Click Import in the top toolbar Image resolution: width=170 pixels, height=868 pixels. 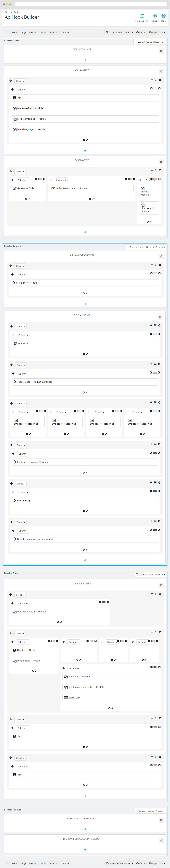point(141,32)
